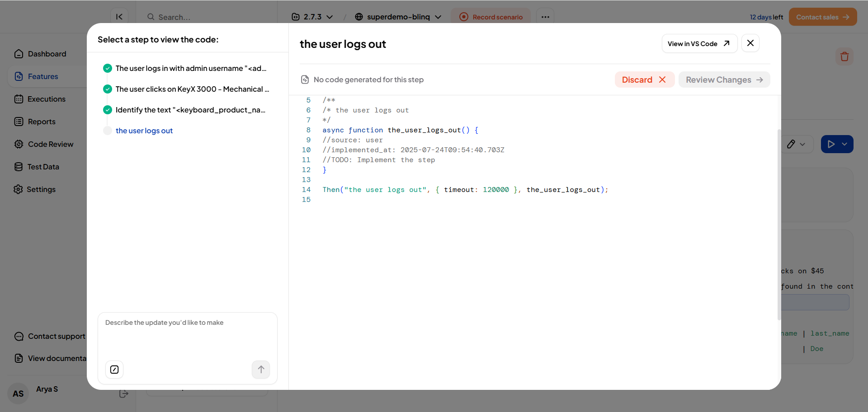
Task: Click the logout icon beside Arya S
Action: coord(123,394)
